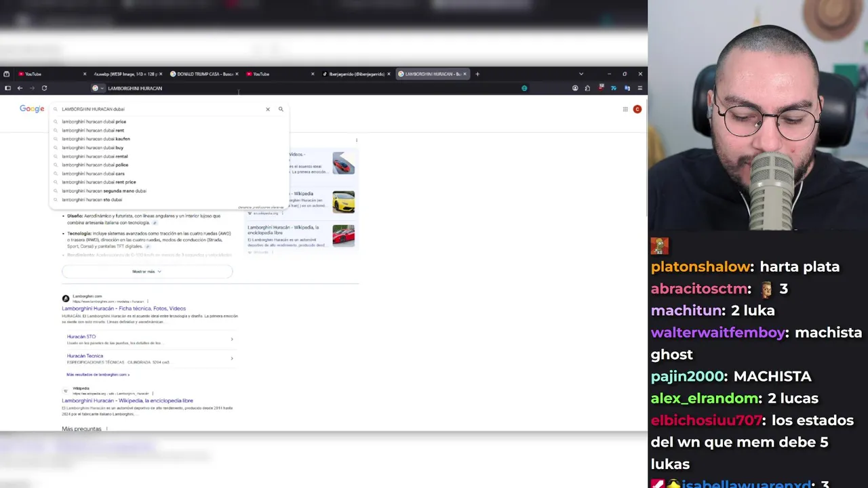Viewport: 868px width, 488px height.
Task: Choose suggestion "lamborghini huracan dubai price"
Action: point(94,121)
